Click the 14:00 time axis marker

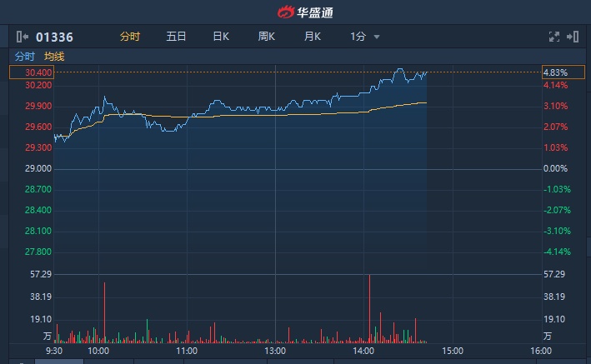(363, 352)
